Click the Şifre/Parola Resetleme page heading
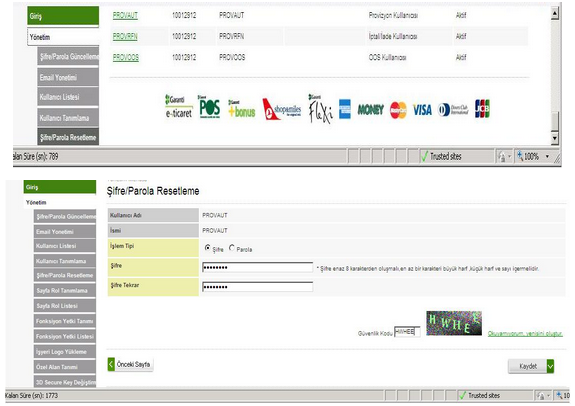The image size is (575, 406). (153, 191)
